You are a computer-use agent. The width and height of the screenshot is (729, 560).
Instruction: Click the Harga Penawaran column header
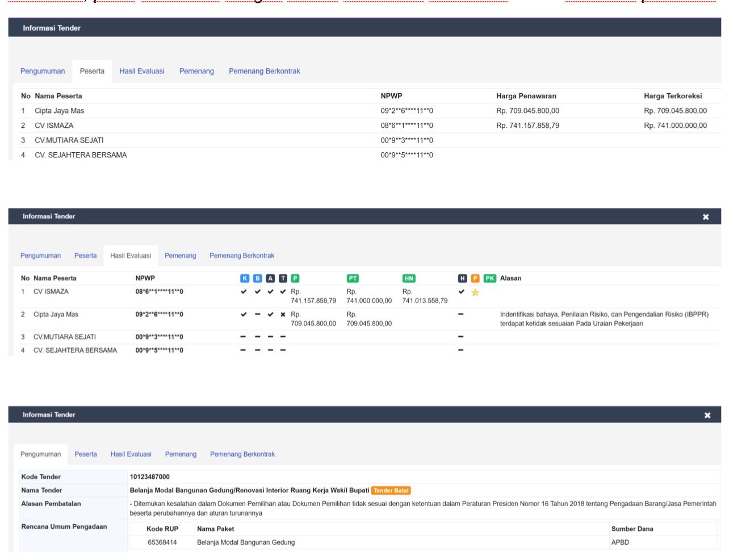526,96
